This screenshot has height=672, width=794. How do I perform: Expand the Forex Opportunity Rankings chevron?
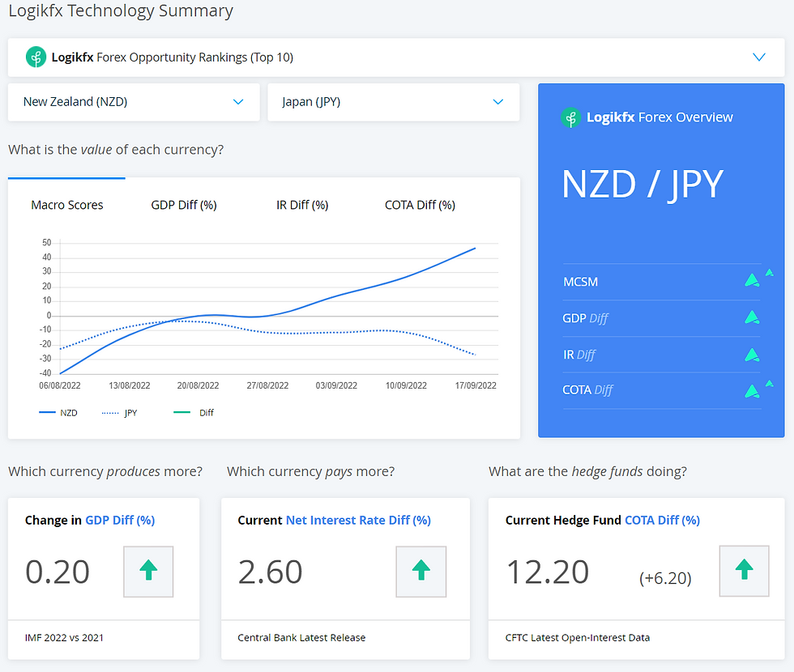pos(758,57)
